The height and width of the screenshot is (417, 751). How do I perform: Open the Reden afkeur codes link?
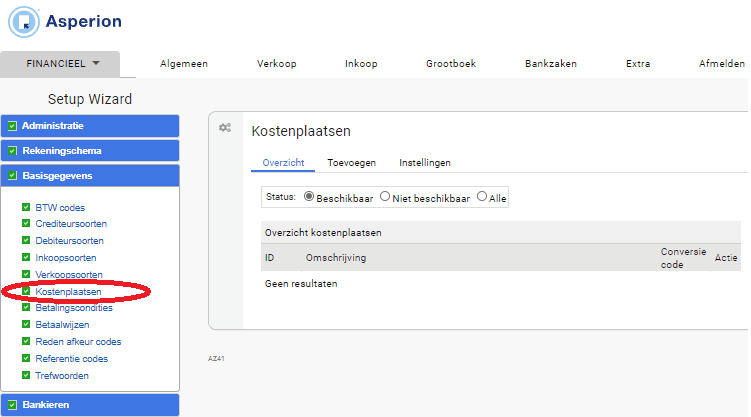click(78, 342)
